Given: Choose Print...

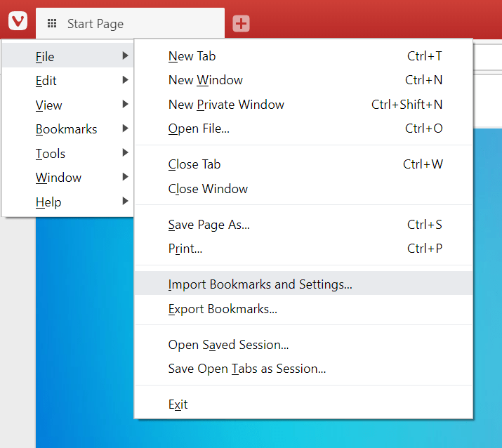Looking at the screenshot, I should point(303,249).
